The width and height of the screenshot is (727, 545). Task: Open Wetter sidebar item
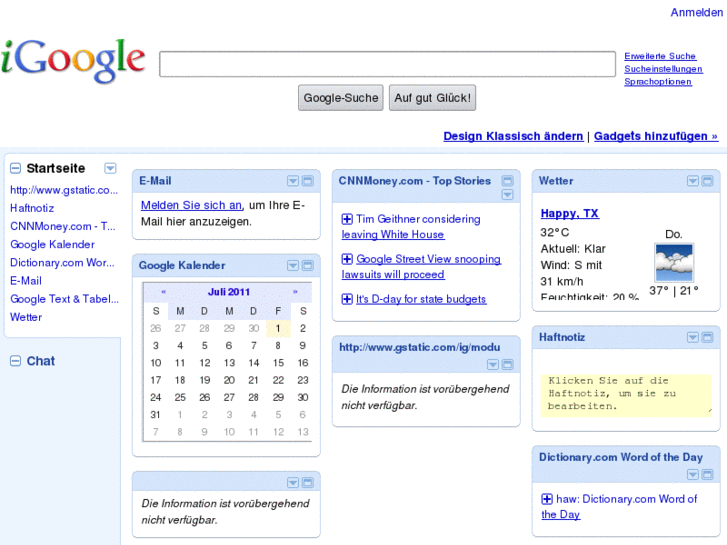pos(26,317)
